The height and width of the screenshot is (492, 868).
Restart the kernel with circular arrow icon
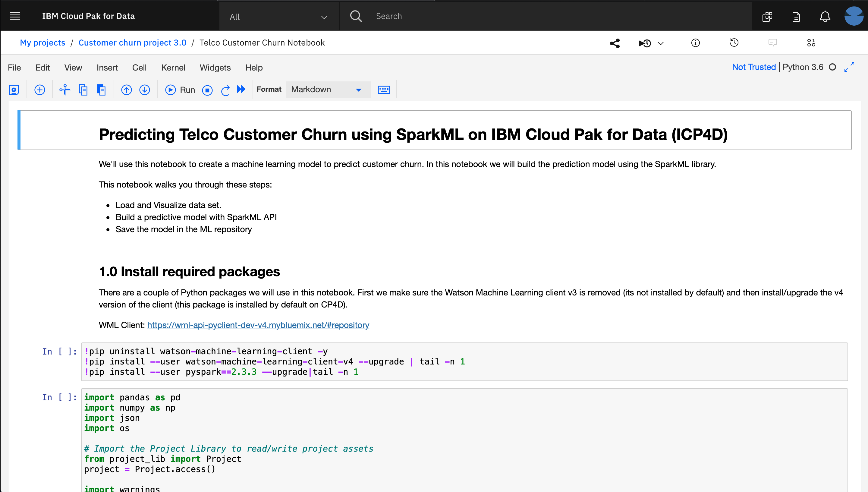coord(225,90)
